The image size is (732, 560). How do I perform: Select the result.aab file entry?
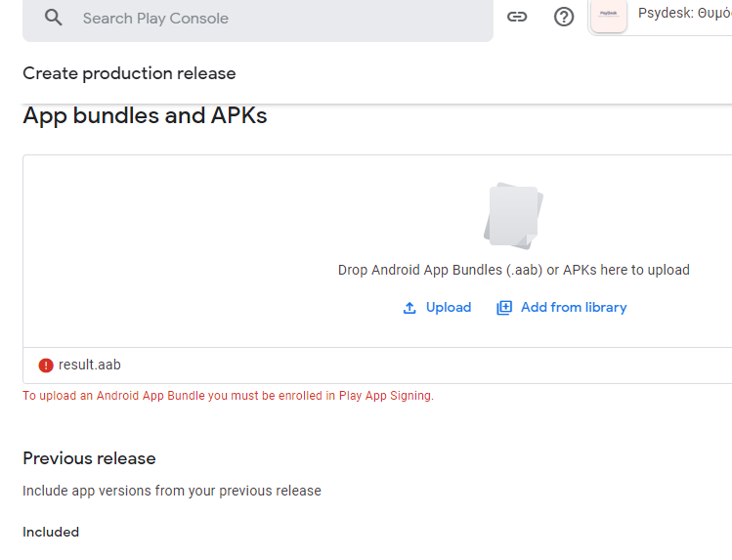tap(90, 366)
